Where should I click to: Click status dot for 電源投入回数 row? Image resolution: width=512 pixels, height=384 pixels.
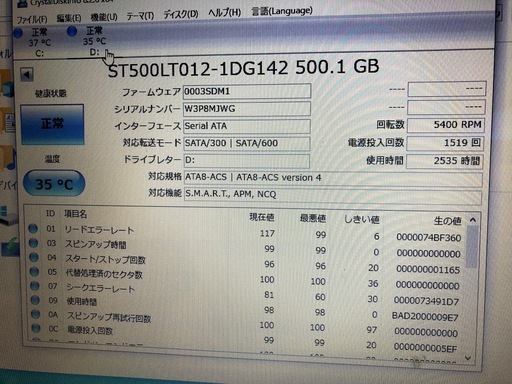point(36,329)
